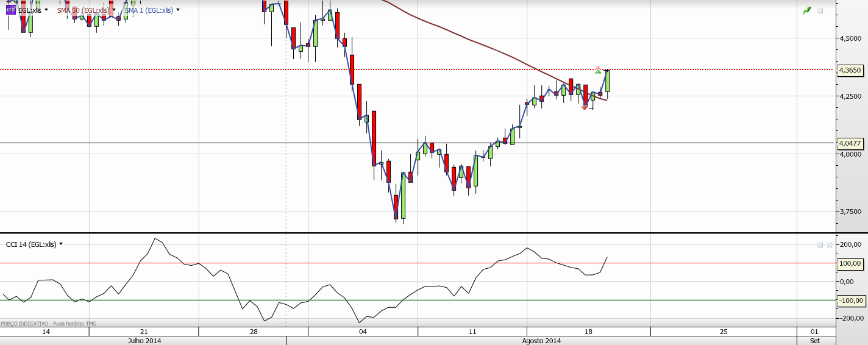This screenshot has height=345, width=868.
Task: Click the 100,00 CCI level label
Action: pos(850,263)
